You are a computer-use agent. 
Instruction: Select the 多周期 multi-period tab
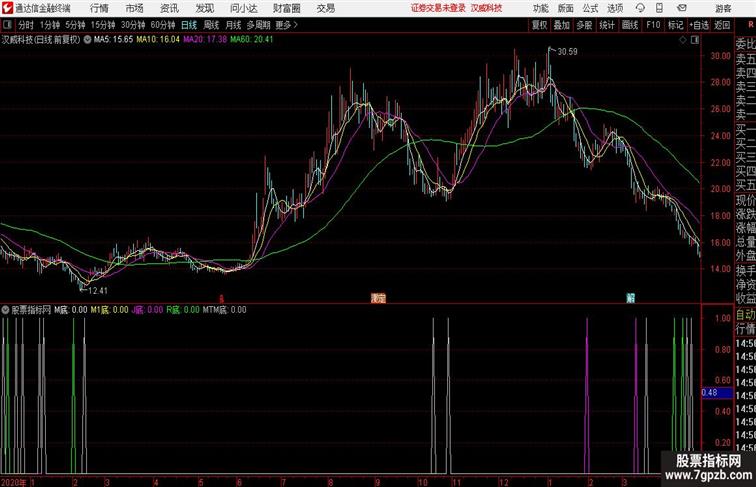259,25
